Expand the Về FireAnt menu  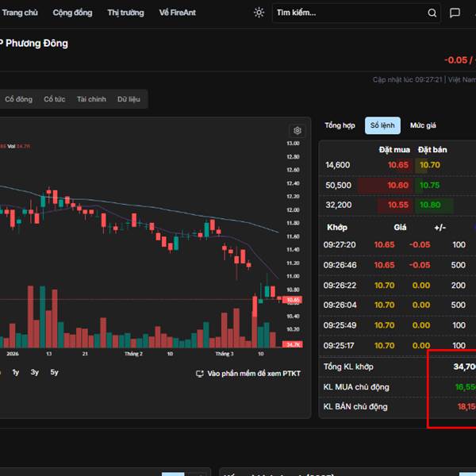coord(178,13)
